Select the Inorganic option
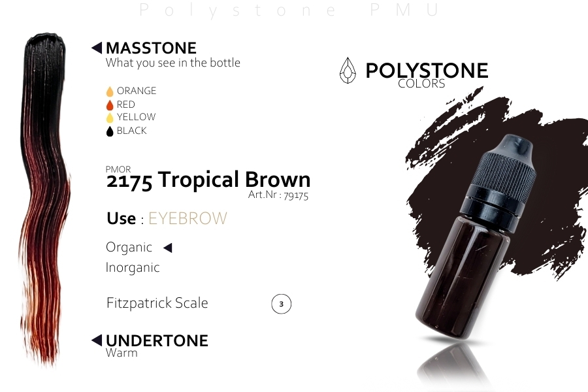This screenshot has height=392, width=588. [x=133, y=267]
